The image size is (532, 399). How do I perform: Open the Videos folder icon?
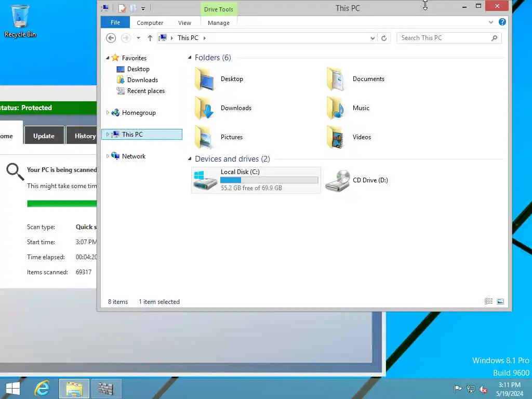click(x=336, y=137)
